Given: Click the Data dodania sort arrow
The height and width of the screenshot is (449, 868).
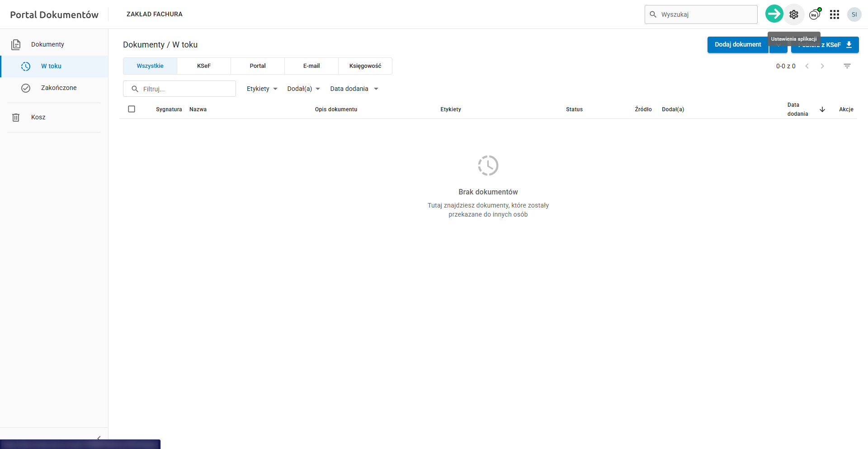Looking at the screenshot, I should [x=822, y=109].
